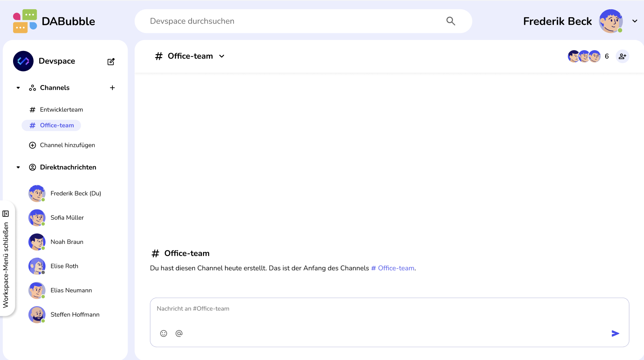Click the search magnifier icon
The image size is (644, 360).
(x=450, y=21)
